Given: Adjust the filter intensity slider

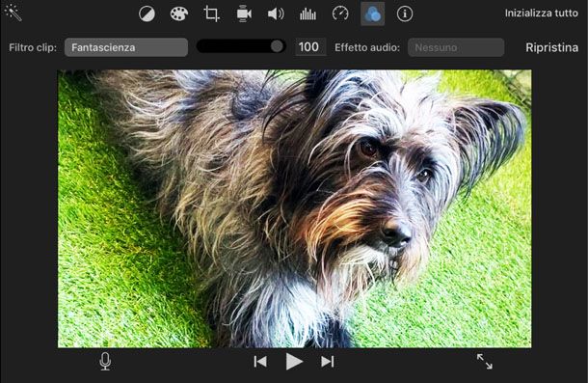Looking at the screenshot, I should click(241, 46).
